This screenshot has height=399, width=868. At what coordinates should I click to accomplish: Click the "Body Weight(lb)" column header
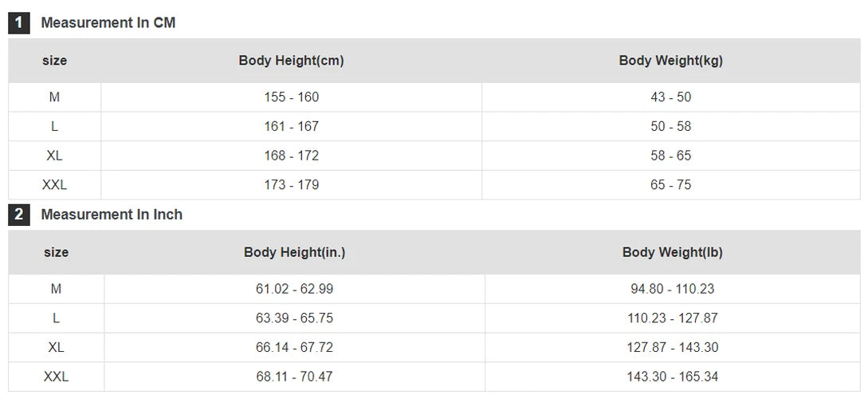click(672, 252)
